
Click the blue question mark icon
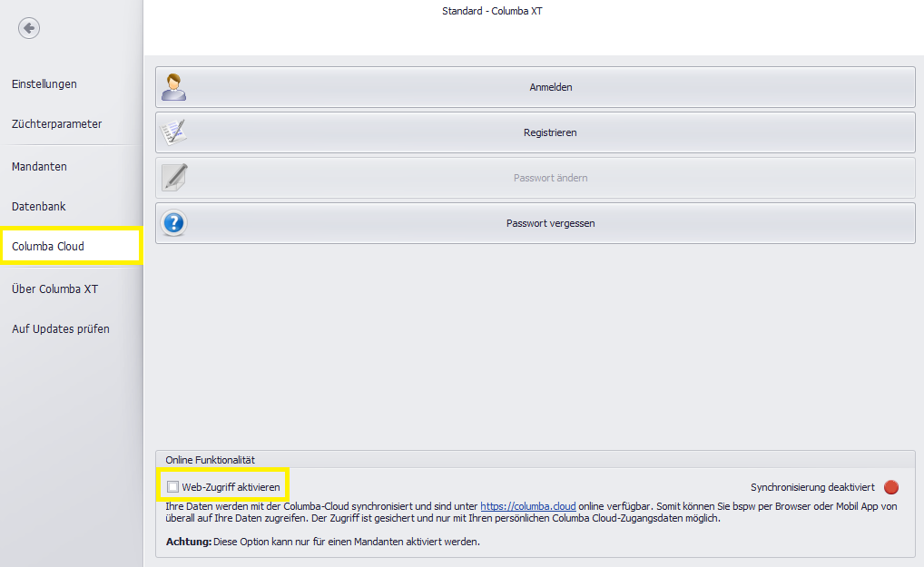(173, 223)
